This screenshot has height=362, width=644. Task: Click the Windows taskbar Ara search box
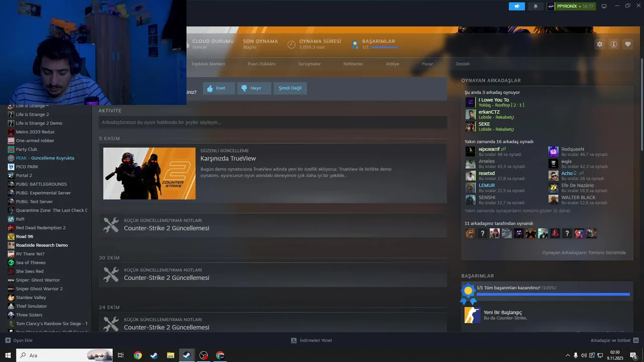(x=65, y=355)
